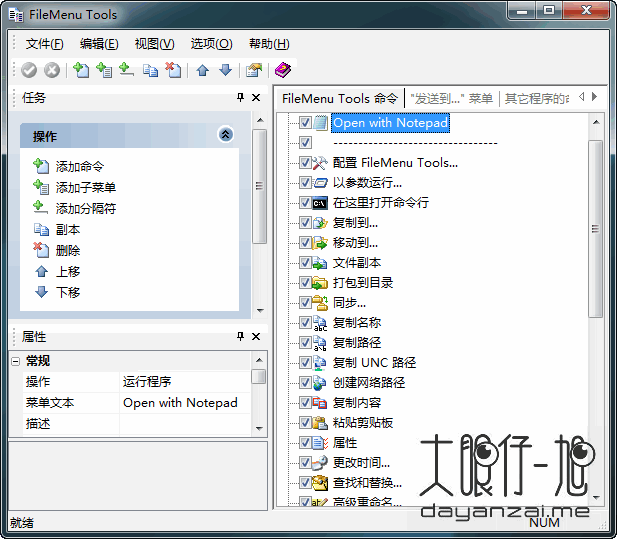The width and height of the screenshot is (617, 539).
Task: Click the 副本 icon in the task panel
Action: (x=41, y=229)
